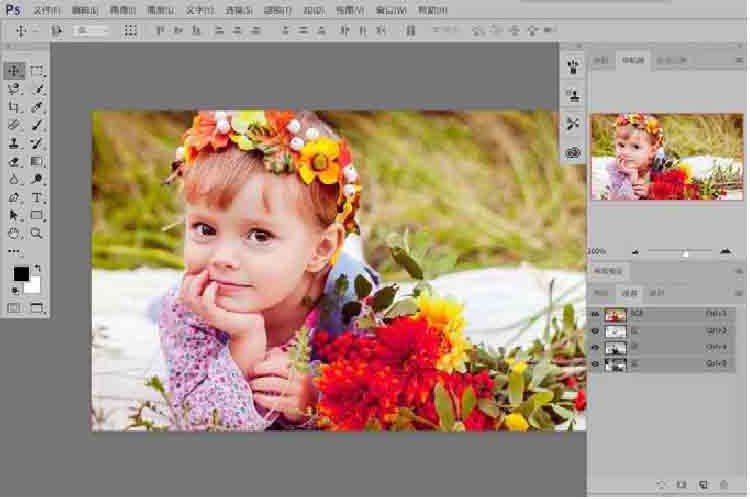Click the create new channel button
The image size is (750, 499).
click(704, 485)
